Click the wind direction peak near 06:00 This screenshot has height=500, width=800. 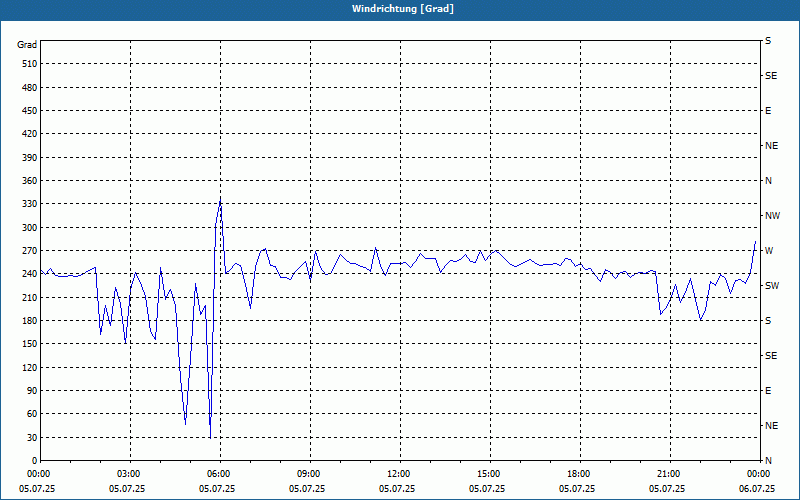(x=220, y=198)
